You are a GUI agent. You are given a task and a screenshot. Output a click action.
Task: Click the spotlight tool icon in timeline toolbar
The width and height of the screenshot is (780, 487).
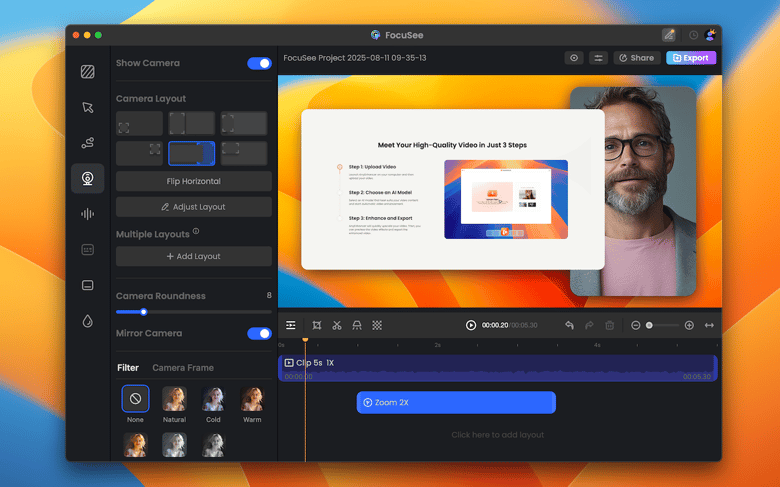pos(357,325)
